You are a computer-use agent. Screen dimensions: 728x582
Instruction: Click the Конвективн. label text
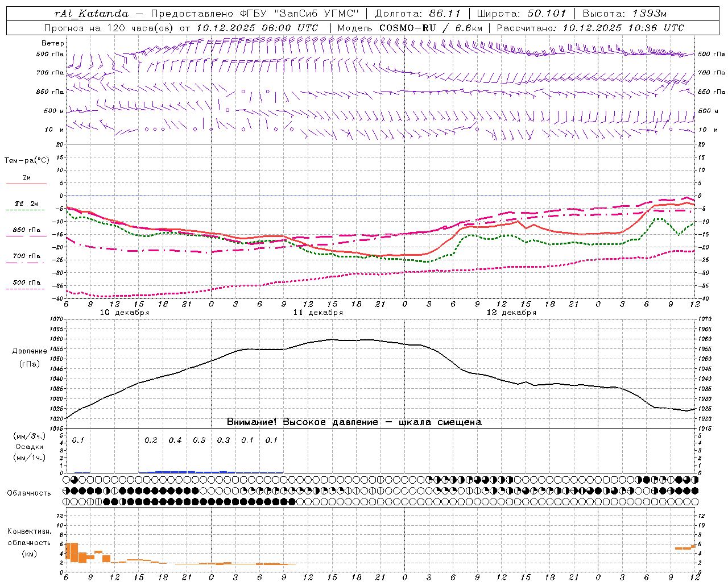30,531
